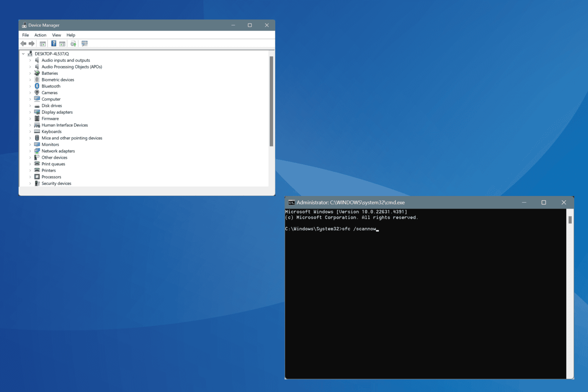Select the Human Interface Devices icon

[37, 125]
